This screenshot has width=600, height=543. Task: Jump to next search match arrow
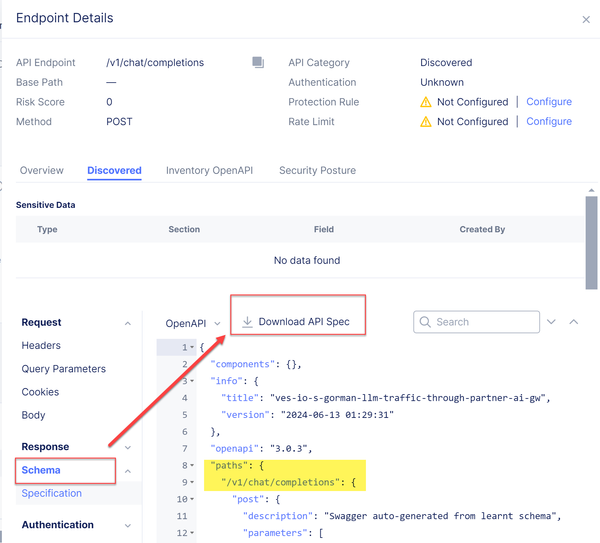tap(551, 322)
